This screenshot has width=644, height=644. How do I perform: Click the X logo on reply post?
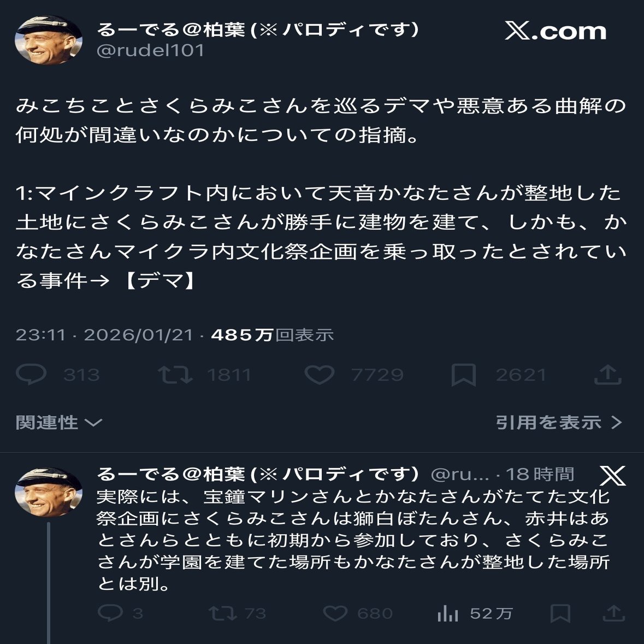[x=612, y=476]
